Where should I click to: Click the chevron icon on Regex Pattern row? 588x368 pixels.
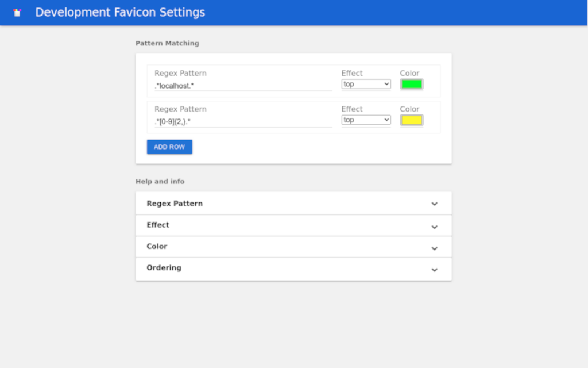click(x=434, y=204)
